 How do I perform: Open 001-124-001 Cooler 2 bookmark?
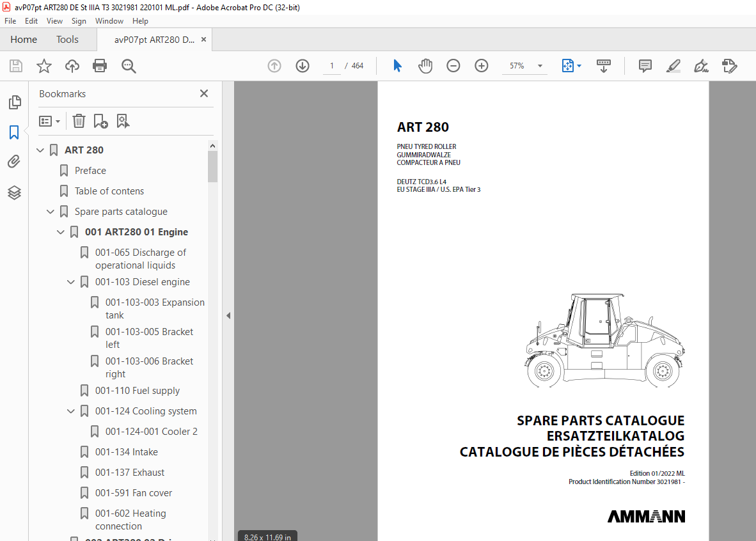[x=152, y=432]
